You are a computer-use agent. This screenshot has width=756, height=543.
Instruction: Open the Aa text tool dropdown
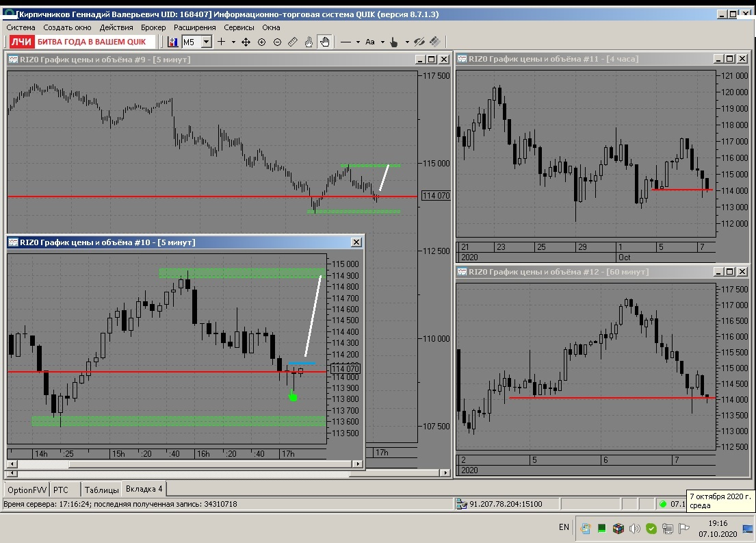(x=382, y=42)
